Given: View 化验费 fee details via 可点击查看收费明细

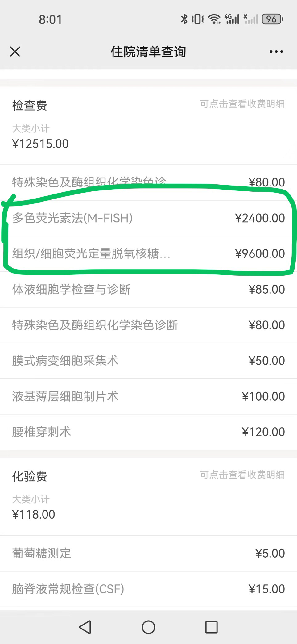Looking at the screenshot, I should click(x=242, y=475).
